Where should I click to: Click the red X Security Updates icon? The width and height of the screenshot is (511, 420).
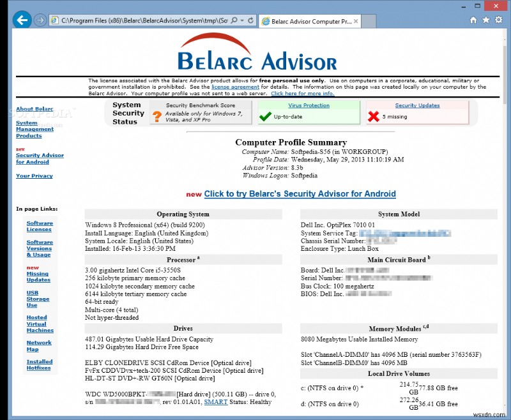point(374,116)
